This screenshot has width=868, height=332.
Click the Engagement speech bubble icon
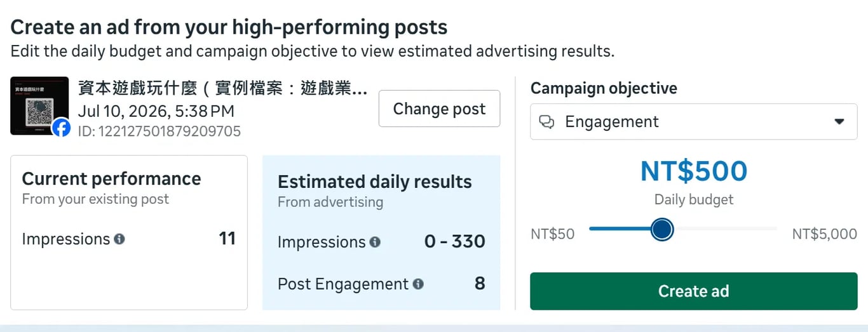click(546, 122)
